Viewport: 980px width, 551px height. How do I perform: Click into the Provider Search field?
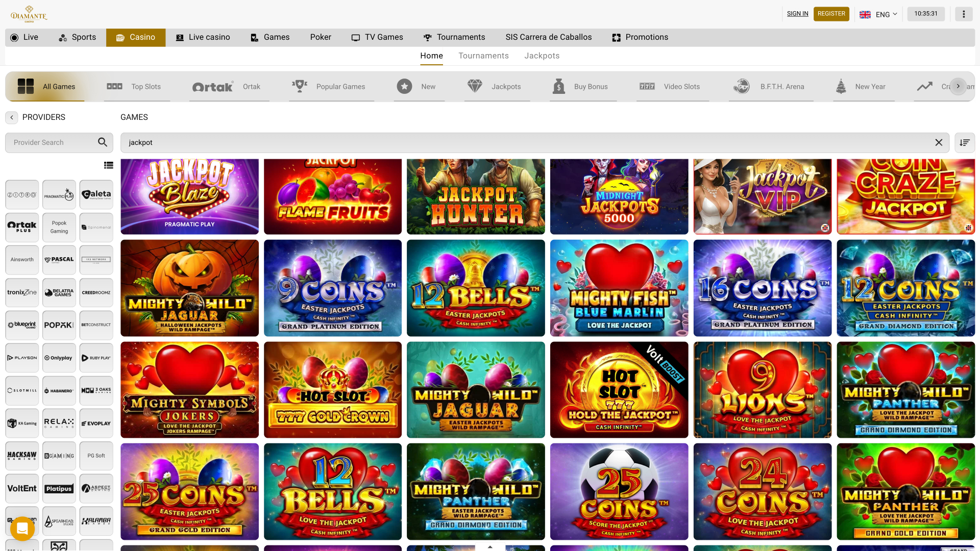(51, 143)
